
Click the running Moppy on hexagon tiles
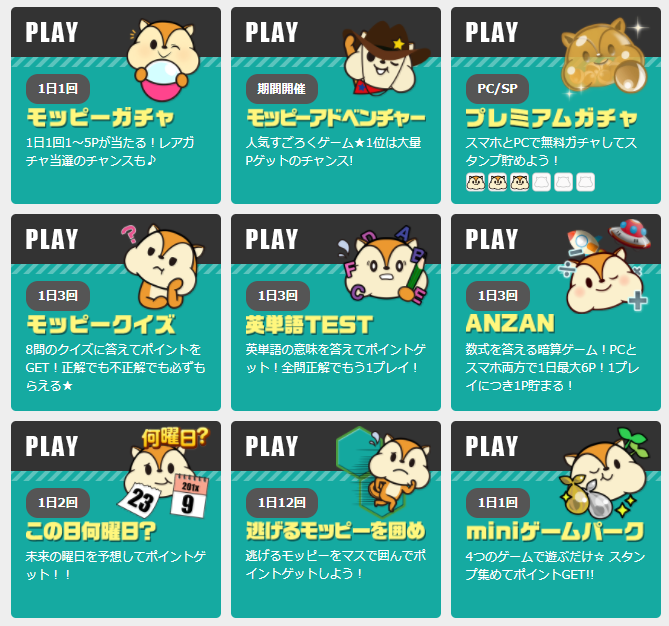(x=383, y=471)
